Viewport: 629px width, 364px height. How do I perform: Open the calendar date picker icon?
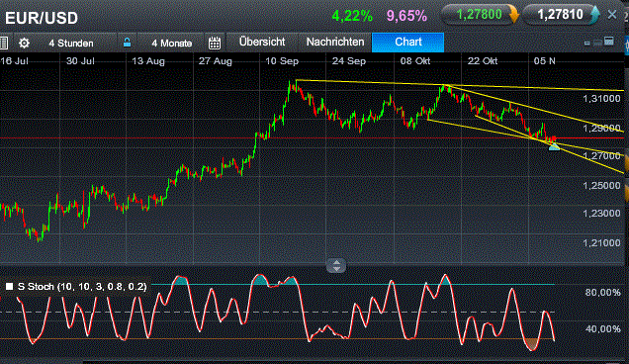[215, 43]
